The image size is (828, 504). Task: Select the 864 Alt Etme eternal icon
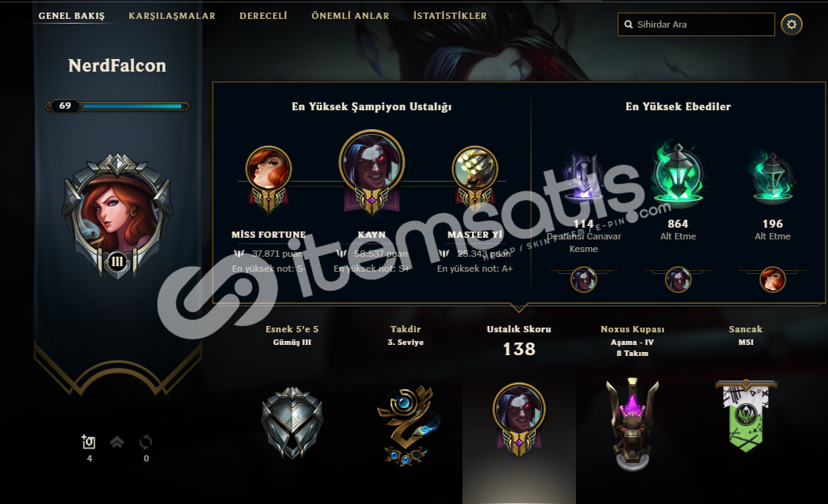(x=678, y=173)
